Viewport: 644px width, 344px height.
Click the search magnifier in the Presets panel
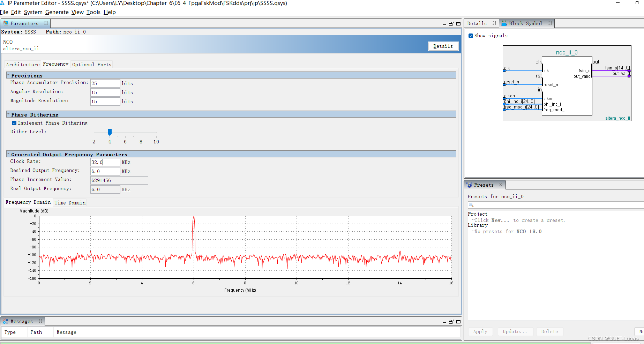tap(471, 205)
